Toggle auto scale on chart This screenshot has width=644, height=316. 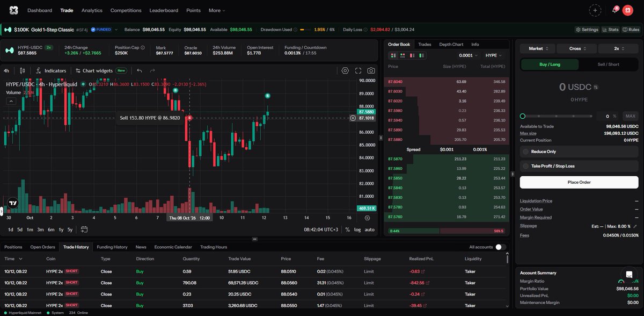pos(370,229)
